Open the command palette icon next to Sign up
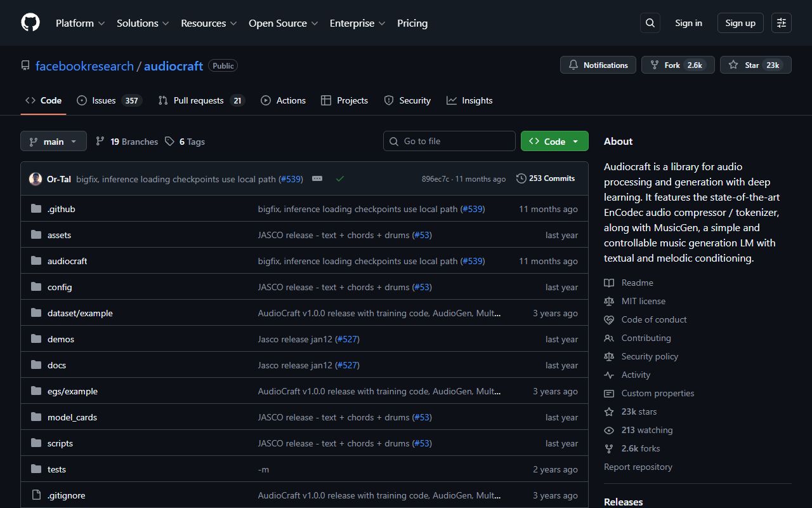812x508 pixels. [x=781, y=22]
